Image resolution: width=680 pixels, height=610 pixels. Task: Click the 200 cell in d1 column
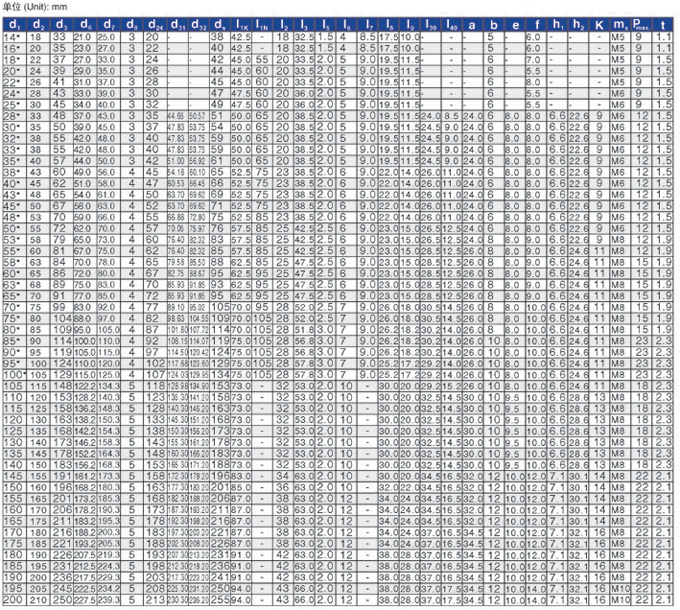[12, 602]
